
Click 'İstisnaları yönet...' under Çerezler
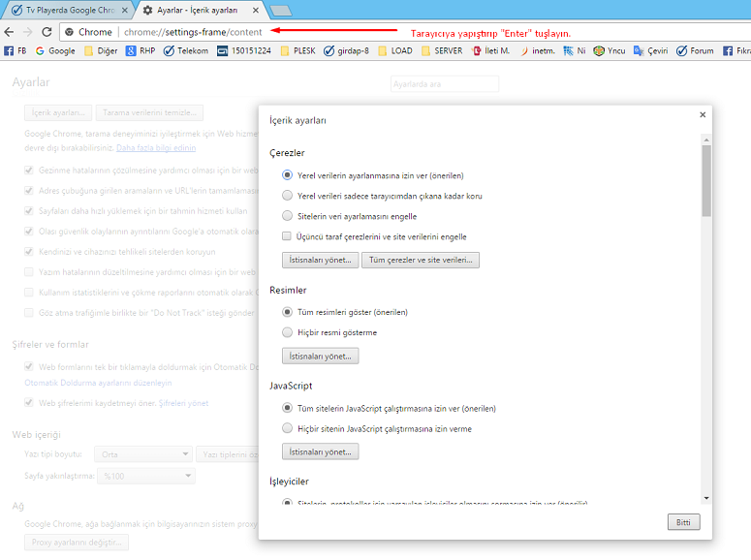320,260
